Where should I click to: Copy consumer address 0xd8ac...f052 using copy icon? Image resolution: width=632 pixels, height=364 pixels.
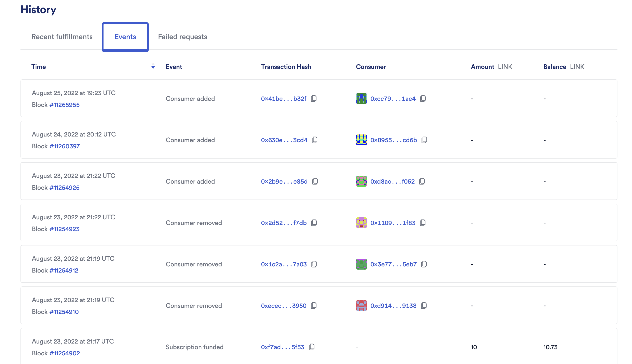tap(422, 182)
